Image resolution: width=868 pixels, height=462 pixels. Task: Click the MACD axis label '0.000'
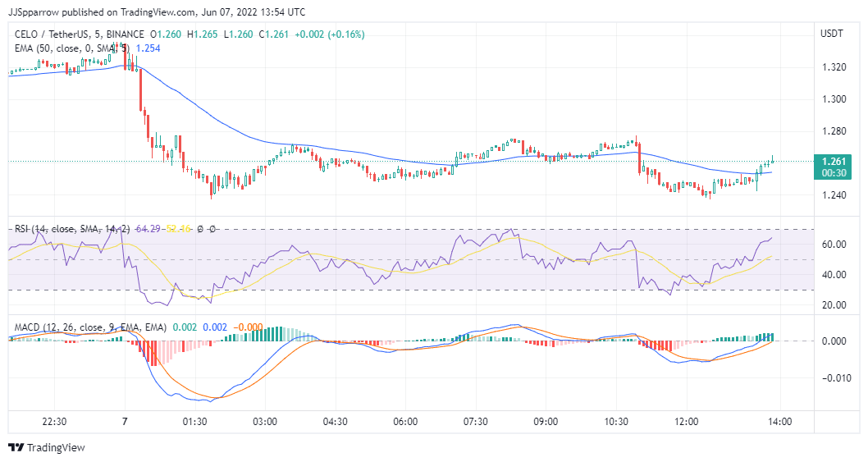tap(834, 341)
